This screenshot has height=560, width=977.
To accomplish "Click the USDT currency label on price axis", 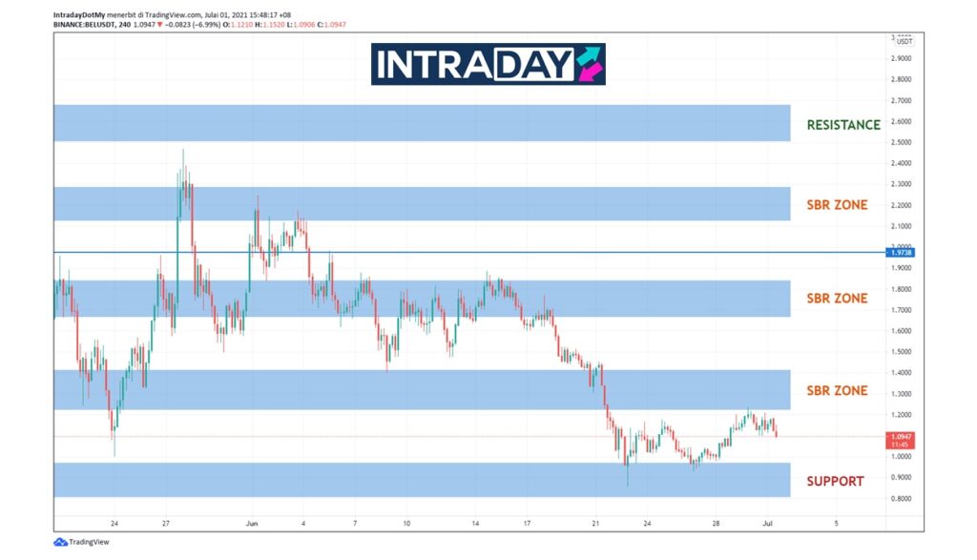I will [904, 41].
